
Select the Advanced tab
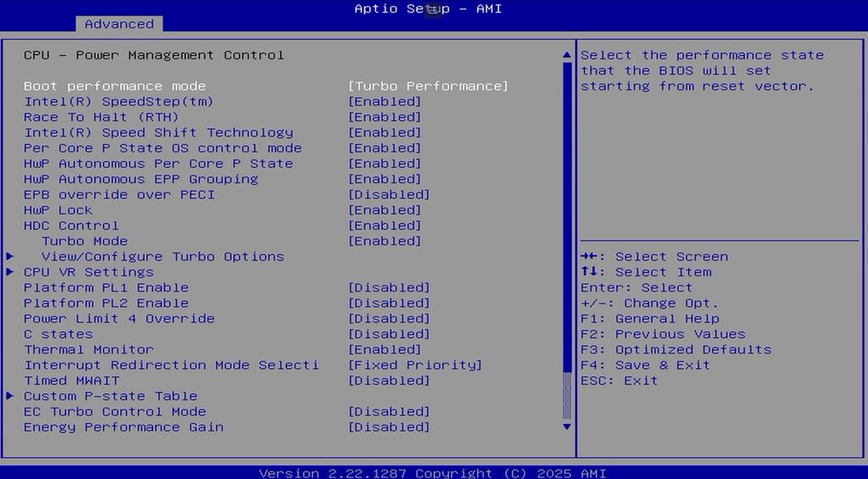[119, 24]
